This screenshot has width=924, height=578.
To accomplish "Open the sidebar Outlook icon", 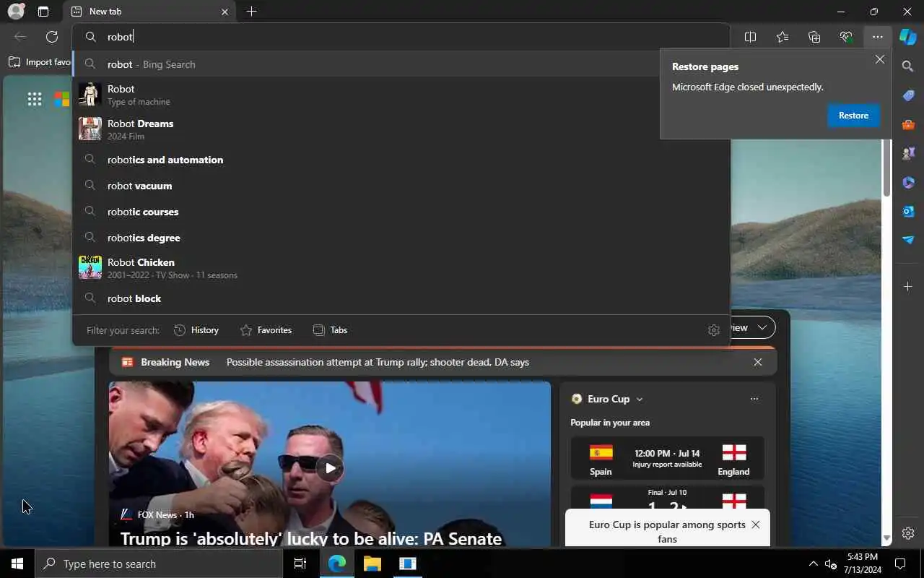I will click(x=908, y=211).
